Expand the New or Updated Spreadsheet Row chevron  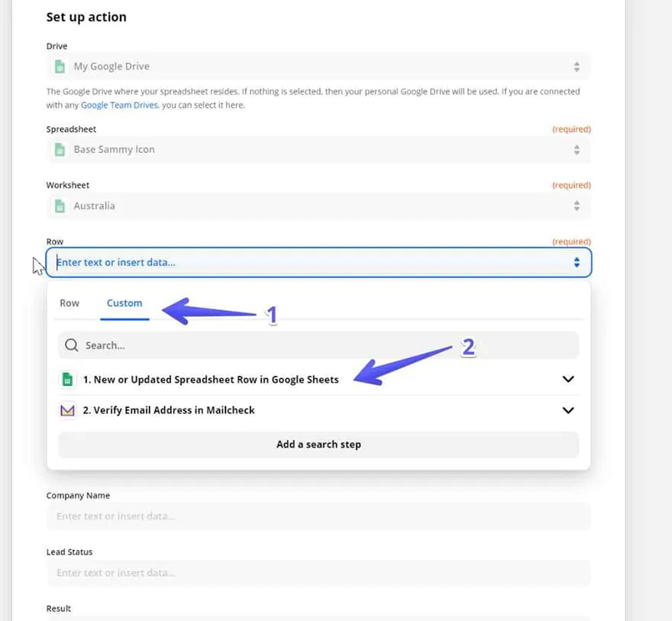pos(567,379)
